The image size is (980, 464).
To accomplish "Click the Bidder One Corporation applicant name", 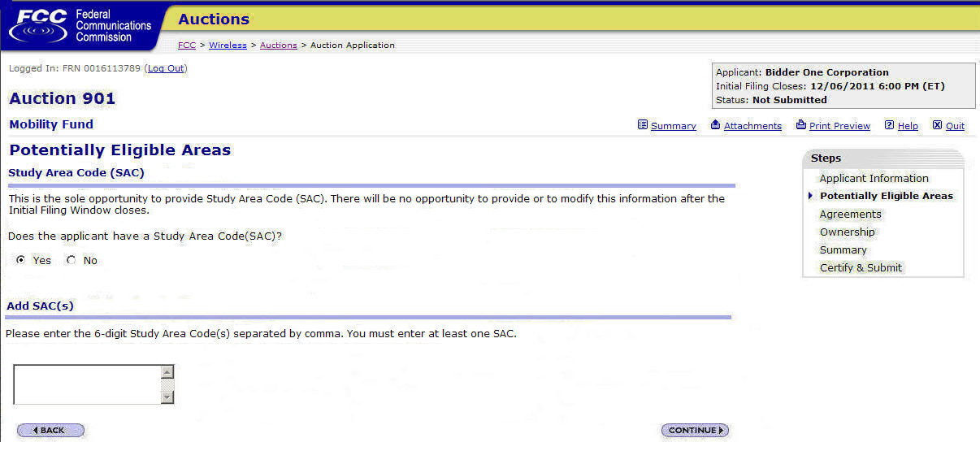I will [827, 72].
